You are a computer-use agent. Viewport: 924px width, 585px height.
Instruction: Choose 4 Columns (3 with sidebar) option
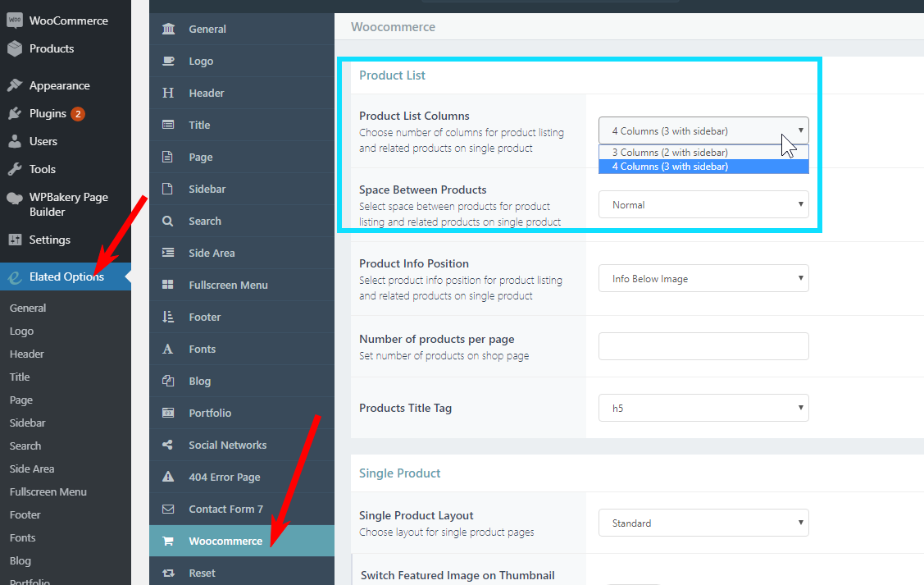[x=703, y=167]
